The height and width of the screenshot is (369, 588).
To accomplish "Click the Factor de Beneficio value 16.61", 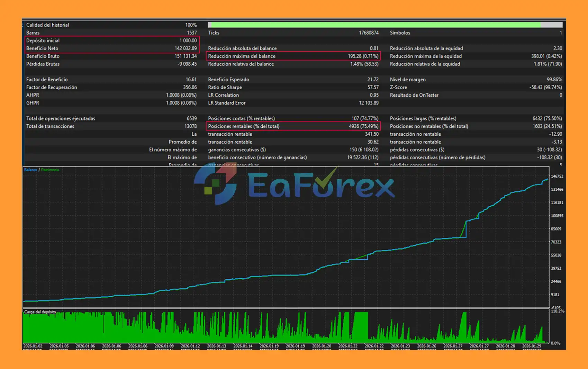I will click(x=191, y=80).
